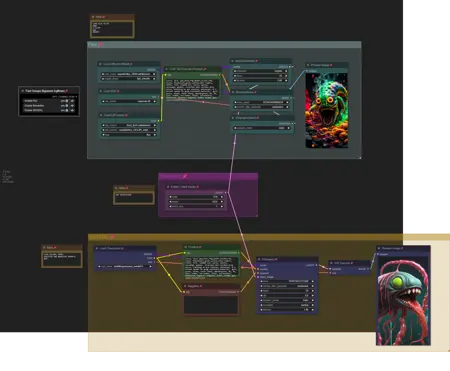The width and height of the screenshot is (450, 371).
Task: Click the Positive prompt text box in lower group
Action: point(212,267)
